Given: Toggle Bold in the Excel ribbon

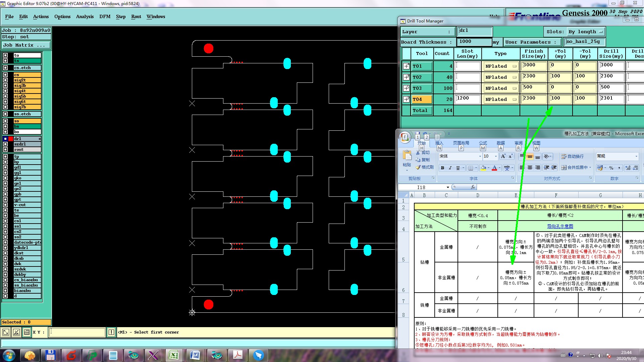Looking at the screenshot, I should [442, 168].
